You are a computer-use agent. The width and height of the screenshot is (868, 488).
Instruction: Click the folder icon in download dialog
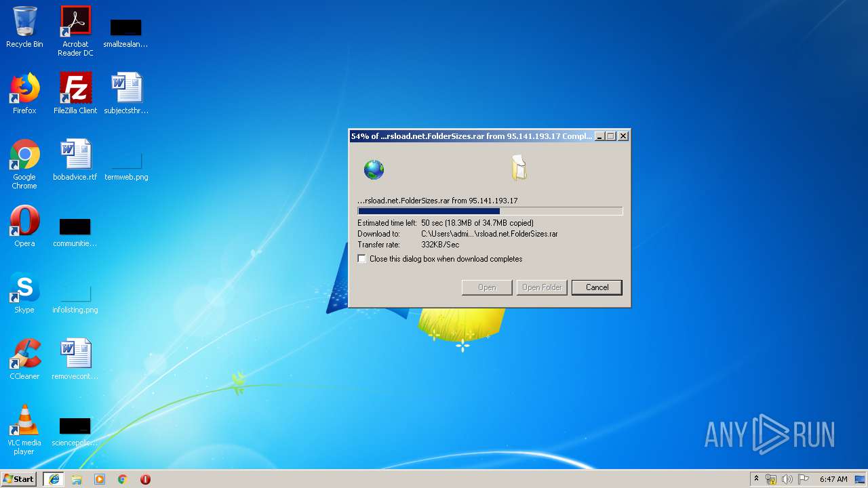tap(519, 167)
